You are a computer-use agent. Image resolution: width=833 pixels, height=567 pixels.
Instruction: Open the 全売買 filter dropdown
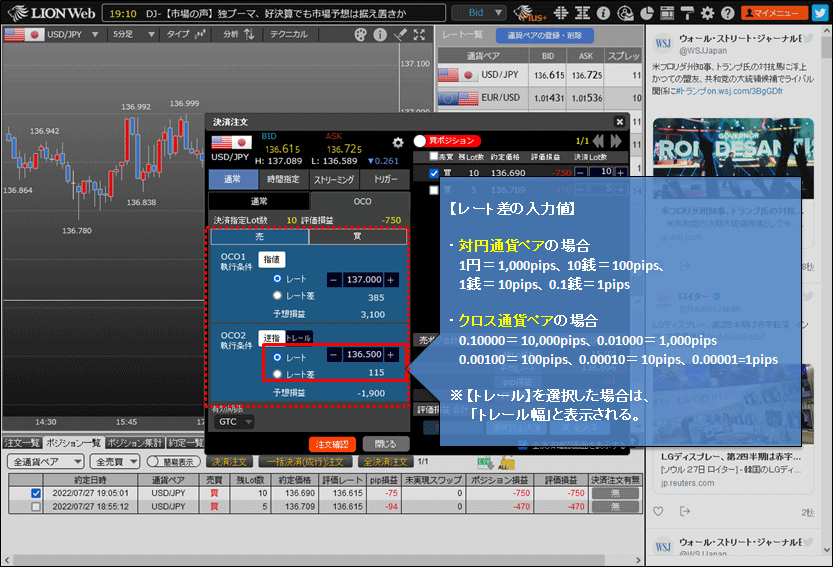click(x=115, y=462)
